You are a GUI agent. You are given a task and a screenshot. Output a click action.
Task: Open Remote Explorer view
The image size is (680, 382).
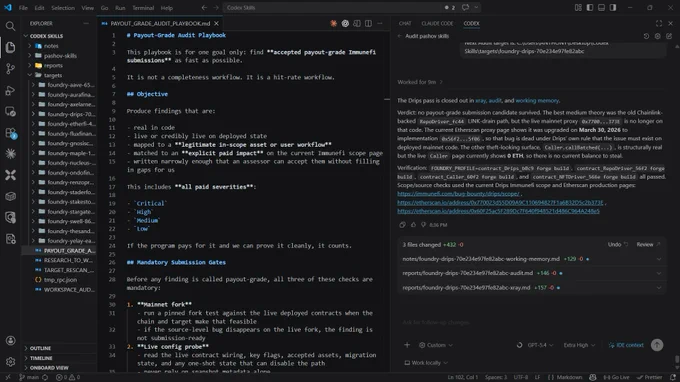coord(10,111)
